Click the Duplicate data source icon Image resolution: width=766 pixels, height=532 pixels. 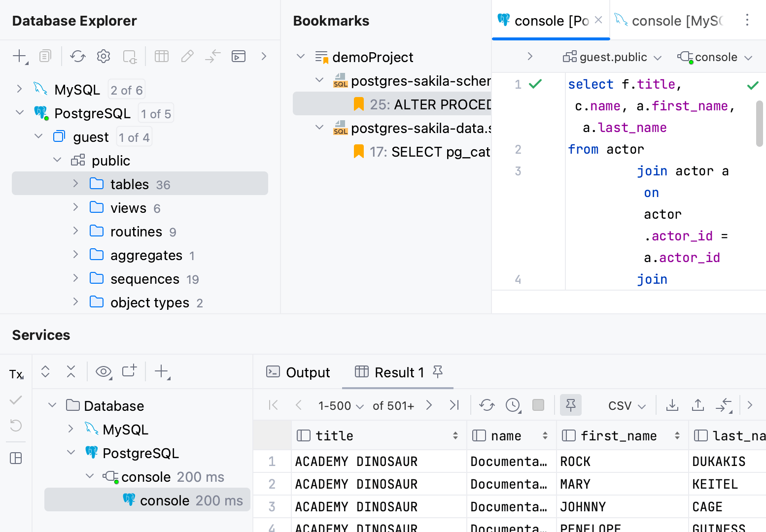pos(45,56)
